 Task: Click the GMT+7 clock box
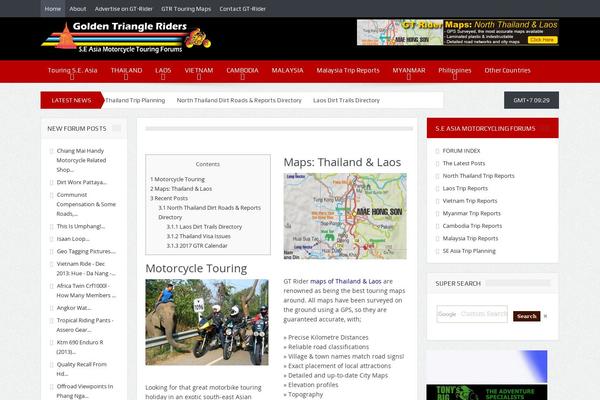(x=531, y=100)
